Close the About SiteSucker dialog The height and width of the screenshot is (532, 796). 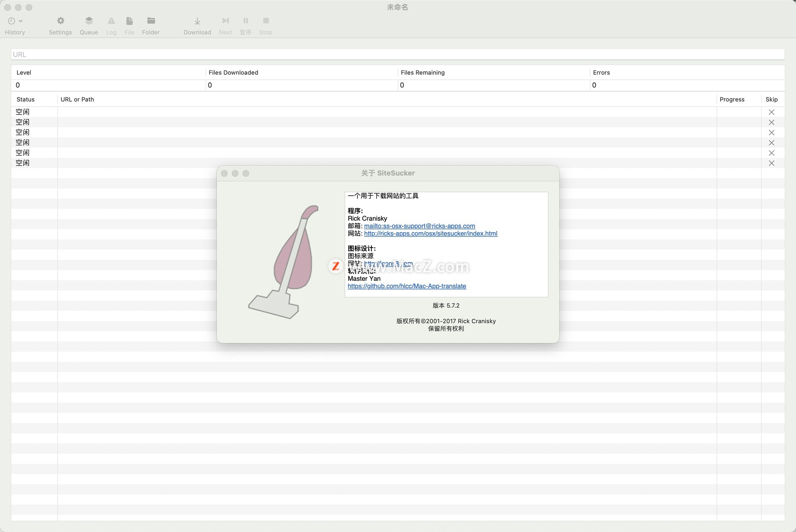(x=224, y=173)
